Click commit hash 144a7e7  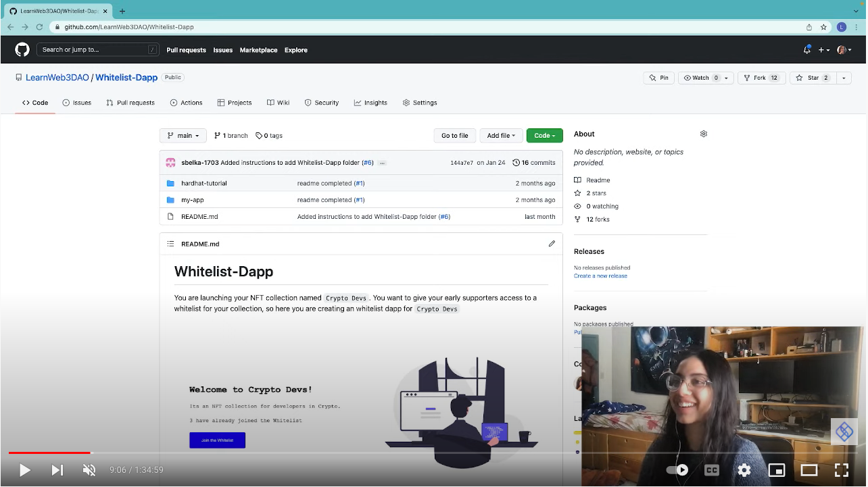coord(461,163)
